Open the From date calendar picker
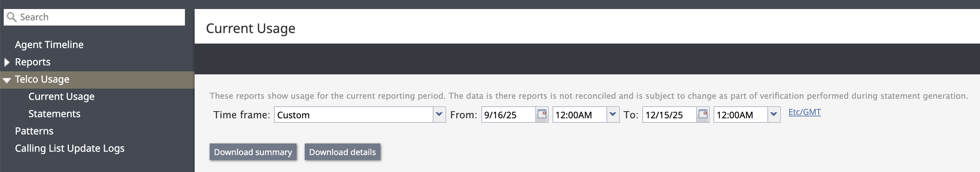The width and height of the screenshot is (980, 172). (x=542, y=115)
